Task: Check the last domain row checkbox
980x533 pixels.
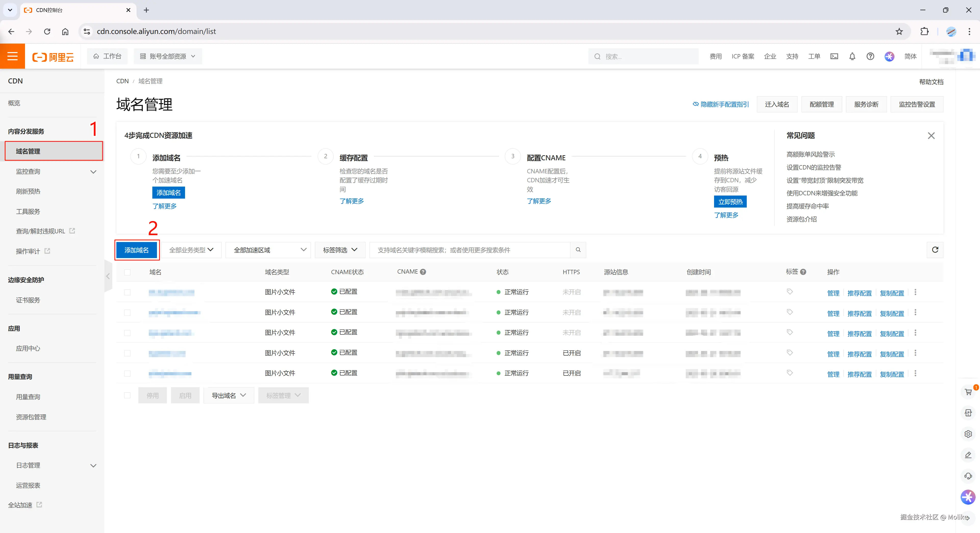Action: pos(127,374)
